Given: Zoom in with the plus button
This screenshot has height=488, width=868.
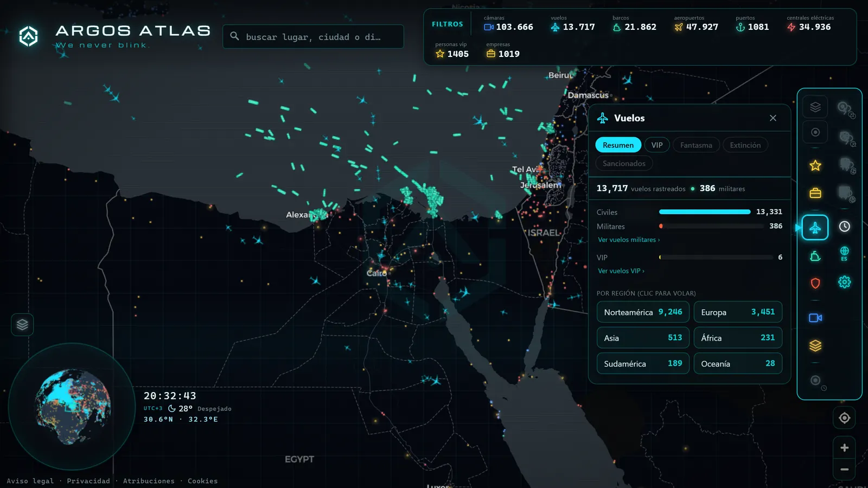Looking at the screenshot, I should coord(844,448).
